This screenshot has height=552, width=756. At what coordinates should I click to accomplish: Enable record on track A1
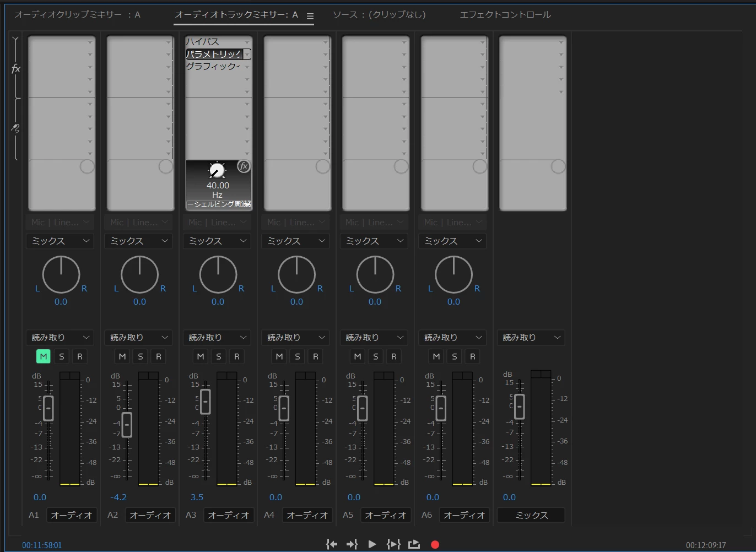click(80, 356)
